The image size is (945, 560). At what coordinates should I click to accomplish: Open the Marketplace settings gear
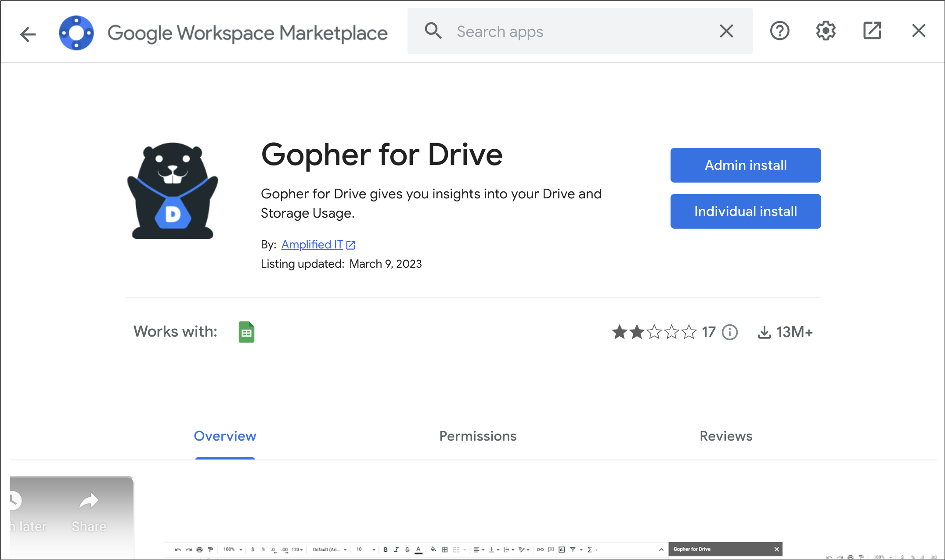click(x=826, y=31)
